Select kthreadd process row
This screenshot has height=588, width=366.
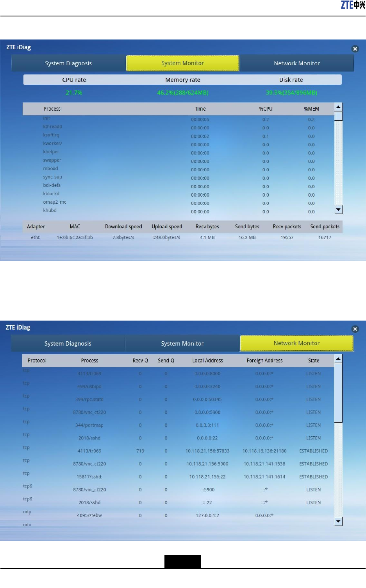[x=179, y=127]
